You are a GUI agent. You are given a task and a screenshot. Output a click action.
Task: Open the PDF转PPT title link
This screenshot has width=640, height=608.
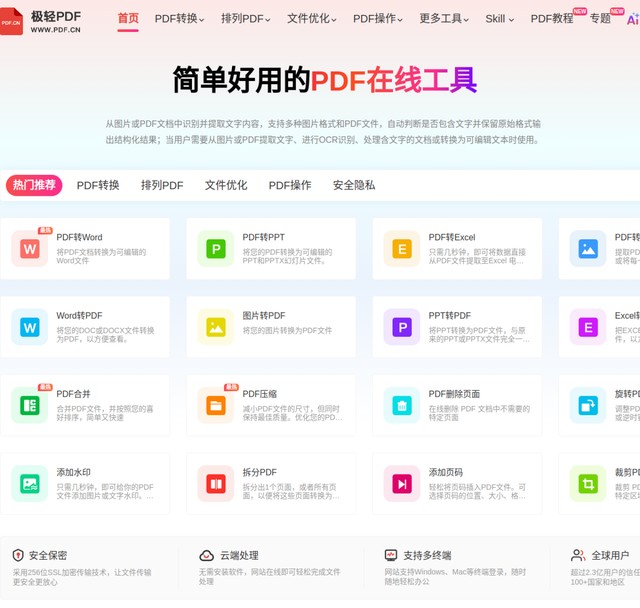pyautogui.click(x=264, y=237)
